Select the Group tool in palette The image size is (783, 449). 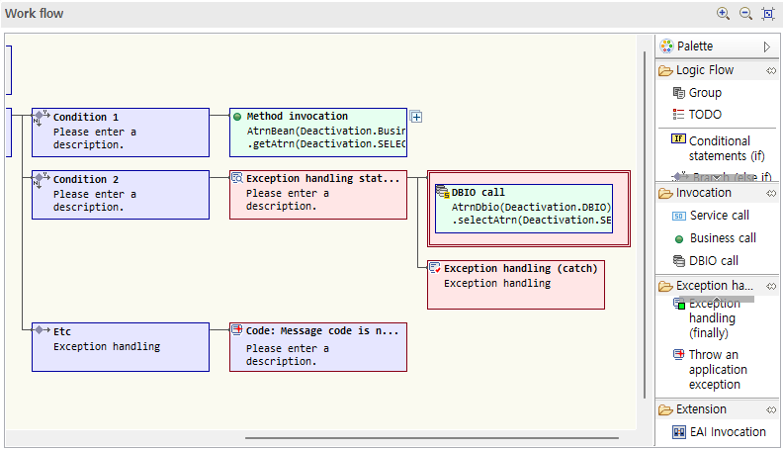[x=704, y=93]
